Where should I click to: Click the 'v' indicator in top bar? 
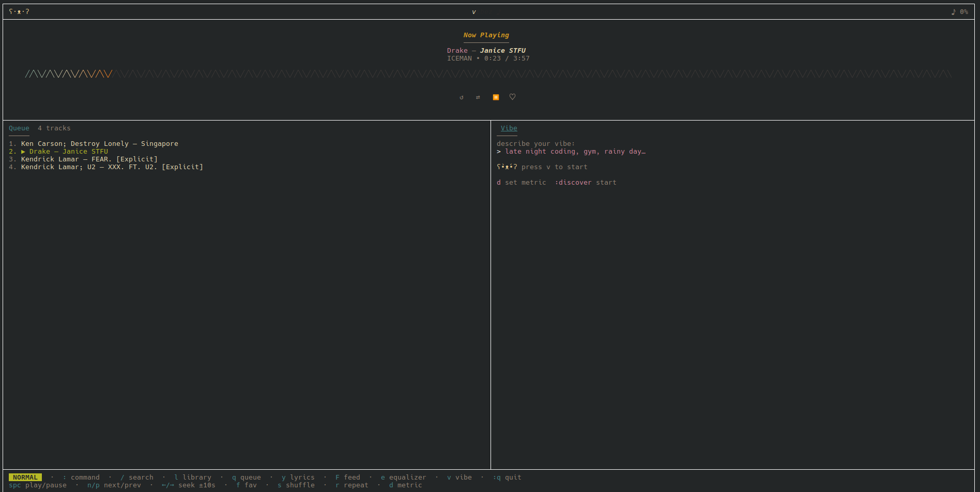click(474, 12)
